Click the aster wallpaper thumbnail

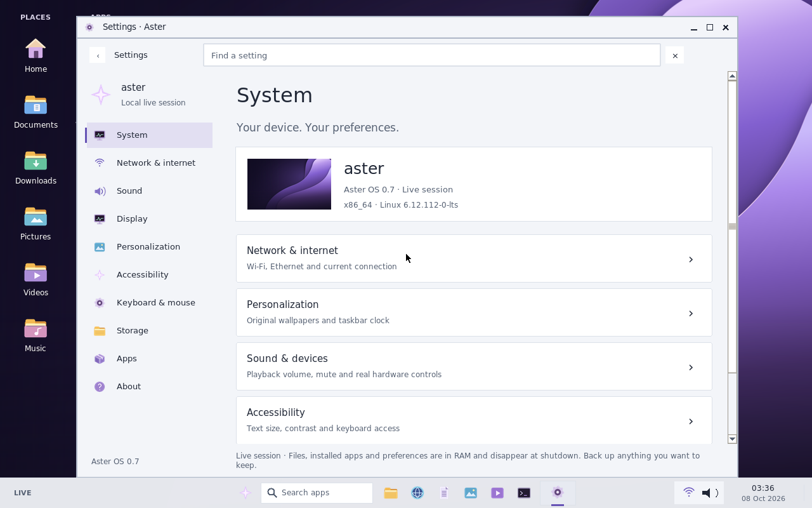pyautogui.click(x=289, y=184)
